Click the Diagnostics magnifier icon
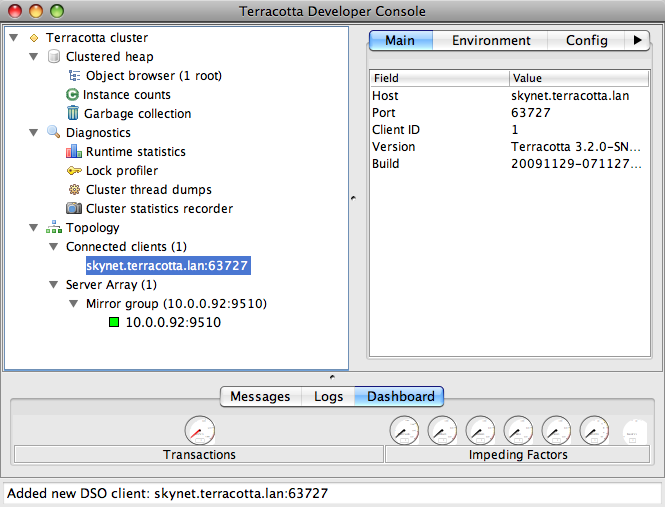 [53, 132]
